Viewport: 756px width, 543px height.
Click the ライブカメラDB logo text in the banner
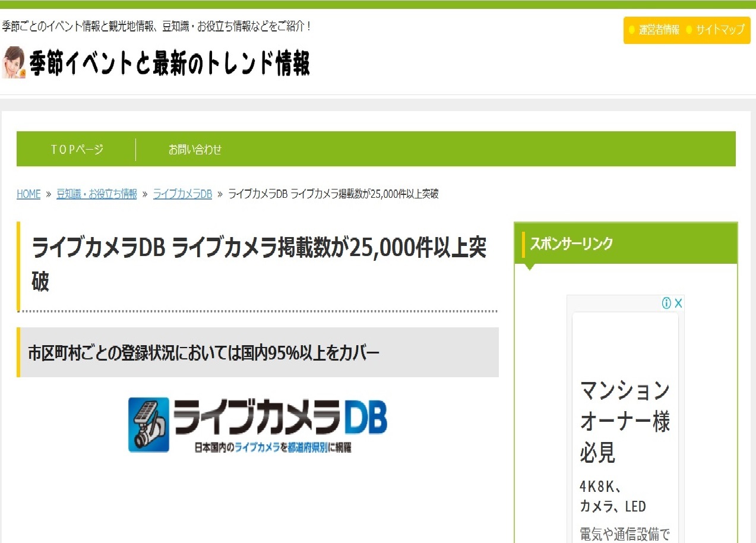pos(279,417)
